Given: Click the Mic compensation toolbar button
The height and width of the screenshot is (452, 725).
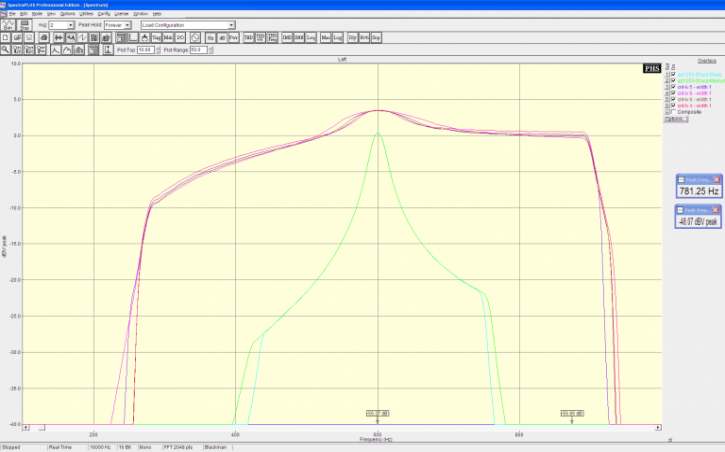Looking at the screenshot, I should [325, 37].
